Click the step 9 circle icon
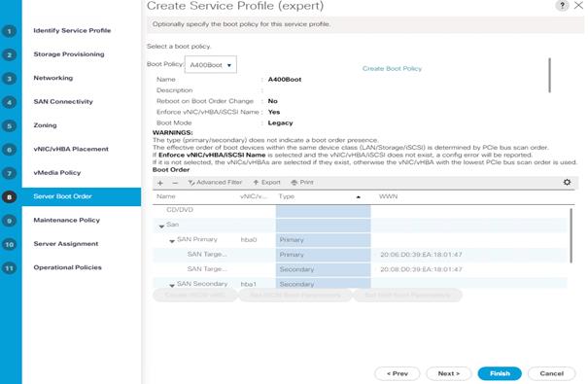Screen dimensions: 588x384 coord(10,221)
